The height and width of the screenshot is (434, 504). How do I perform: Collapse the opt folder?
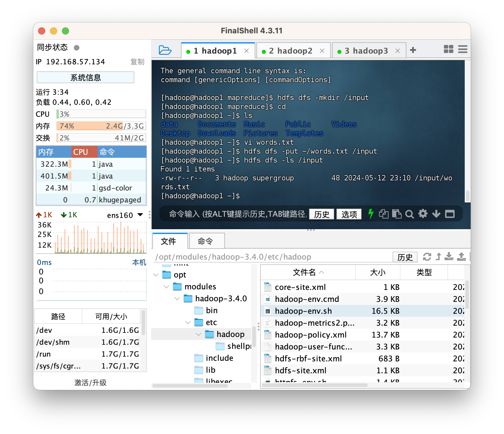[x=156, y=275]
